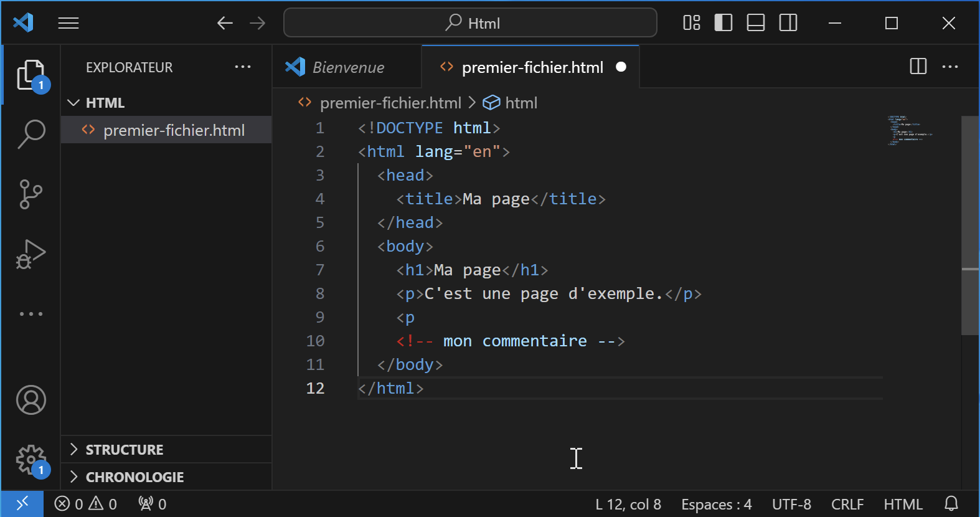Toggle the bottom panel
Image resolution: width=980 pixels, height=517 pixels.
click(x=756, y=23)
